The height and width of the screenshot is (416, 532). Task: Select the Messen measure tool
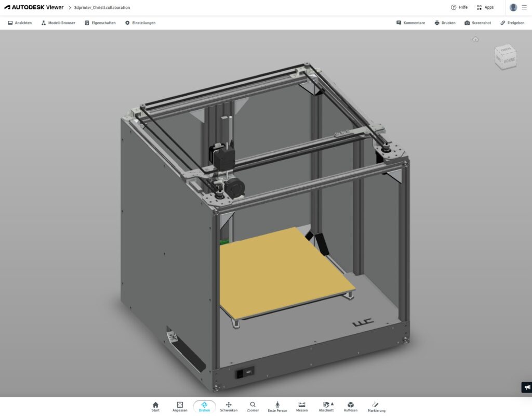coord(302,407)
